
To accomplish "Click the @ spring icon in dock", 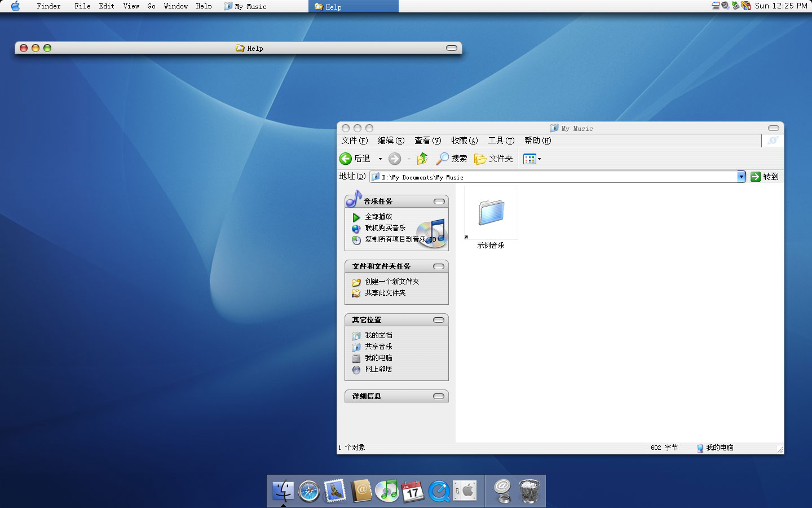I will [x=502, y=491].
